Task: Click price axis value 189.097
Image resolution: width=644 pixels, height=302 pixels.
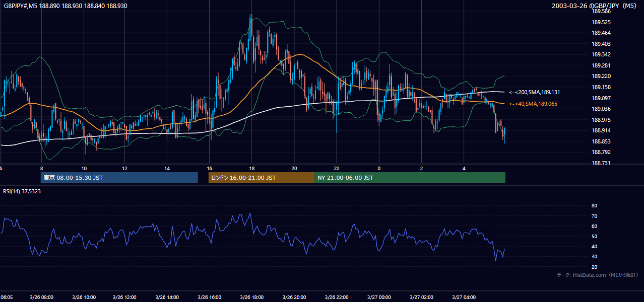Action: click(x=601, y=98)
